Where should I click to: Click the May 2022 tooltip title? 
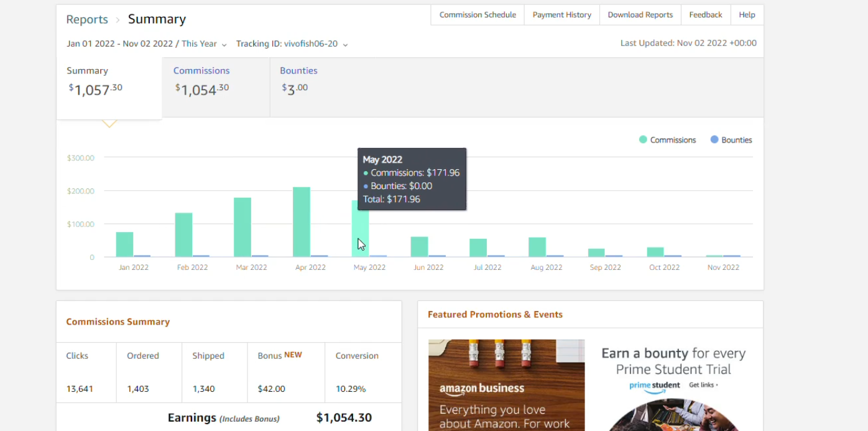[382, 159]
